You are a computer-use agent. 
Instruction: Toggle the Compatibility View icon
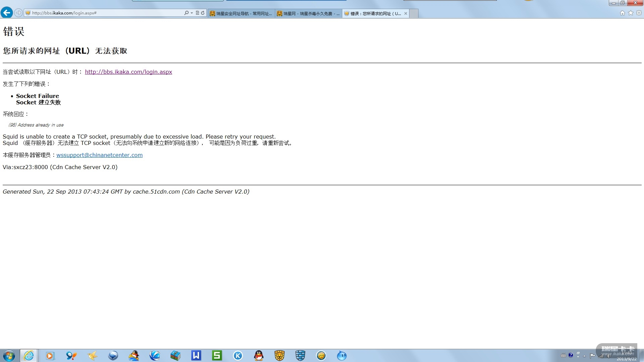[197, 13]
